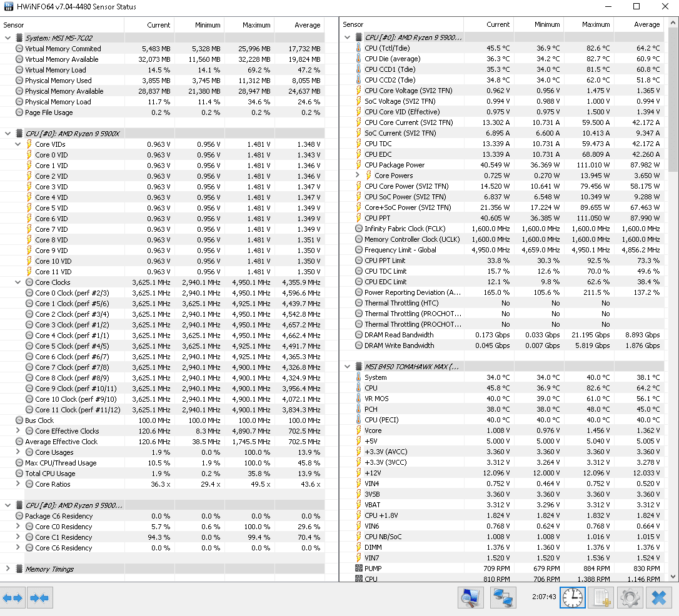Viewport: 679px width, 616px height.
Task: Click the collapse columns arrows button
Action: coord(40,598)
